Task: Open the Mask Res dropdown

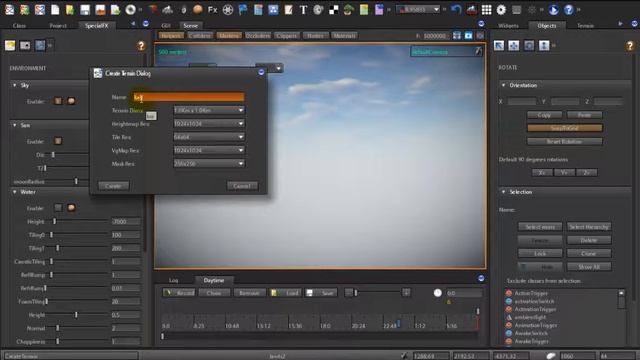Action: click(209, 164)
